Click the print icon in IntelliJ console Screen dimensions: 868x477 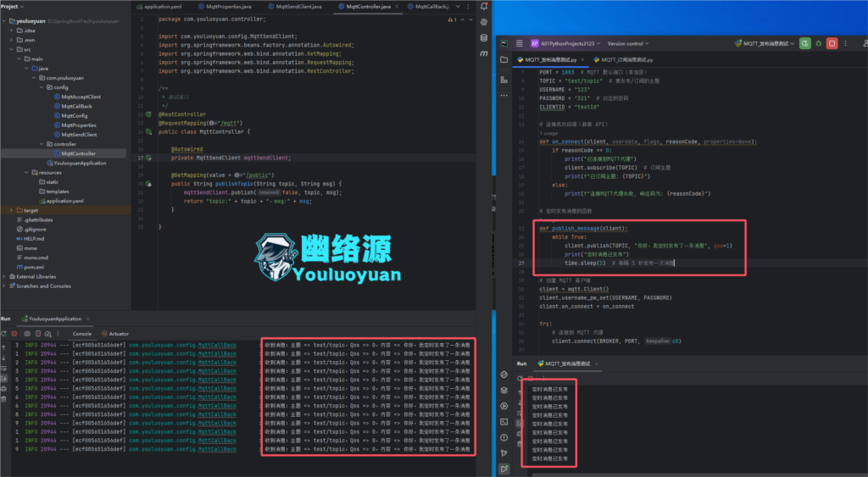coord(4,388)
